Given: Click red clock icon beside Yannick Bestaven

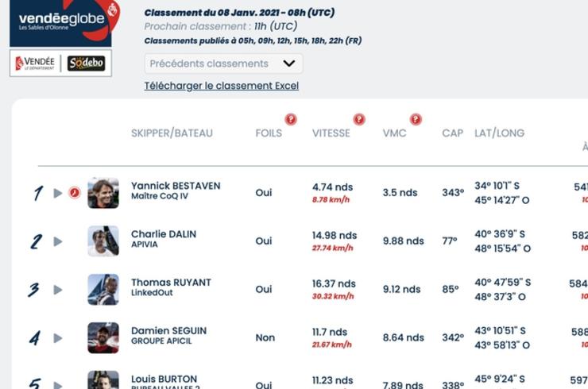Looking at the screenshot, I should (75, 193).
